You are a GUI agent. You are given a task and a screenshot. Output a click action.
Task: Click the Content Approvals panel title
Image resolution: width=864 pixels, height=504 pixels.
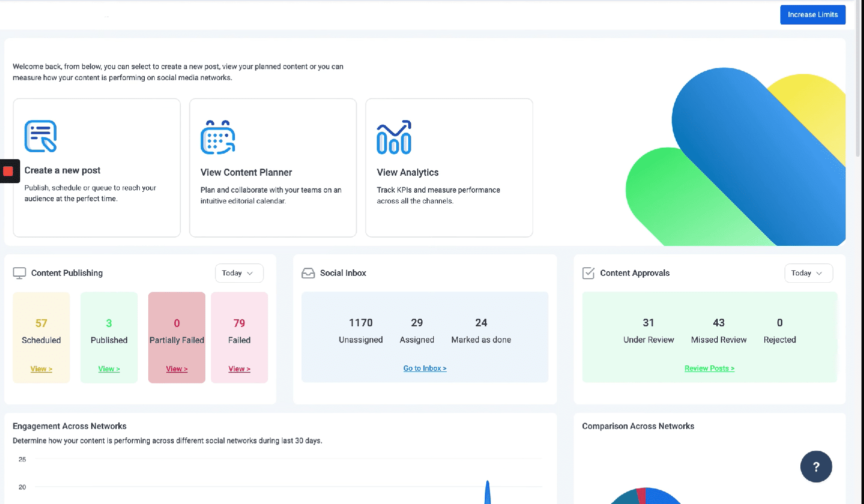pos(635,273)
